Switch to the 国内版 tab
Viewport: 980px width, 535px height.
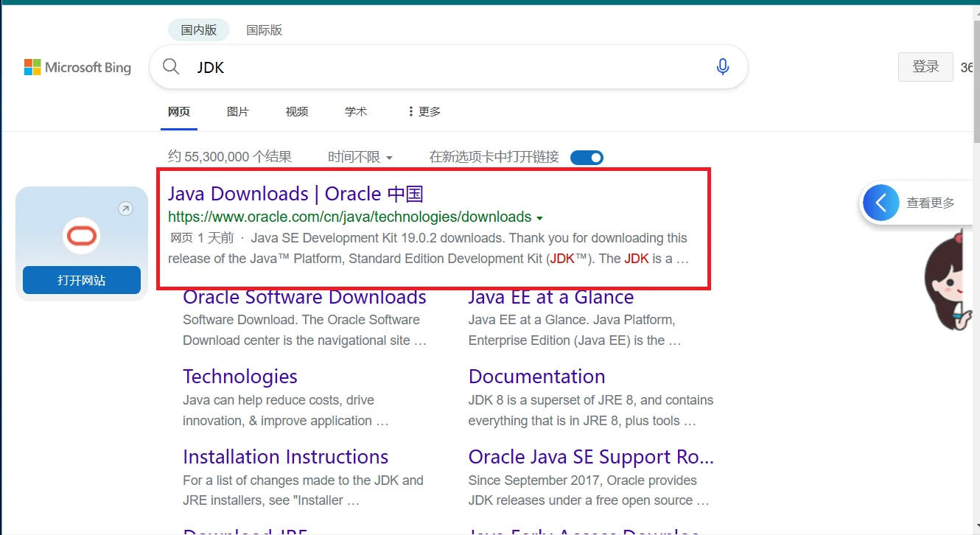[199, 30]
